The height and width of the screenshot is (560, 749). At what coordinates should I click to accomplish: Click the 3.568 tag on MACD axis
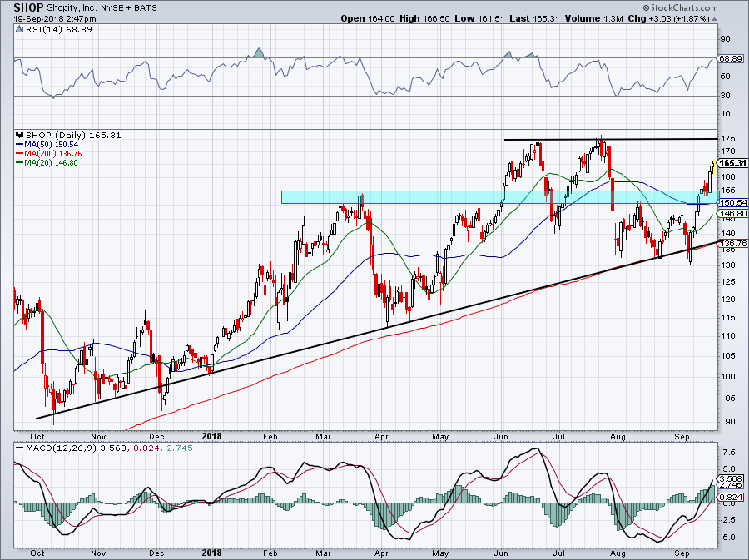pyautogui.click(x=732, y=479)
